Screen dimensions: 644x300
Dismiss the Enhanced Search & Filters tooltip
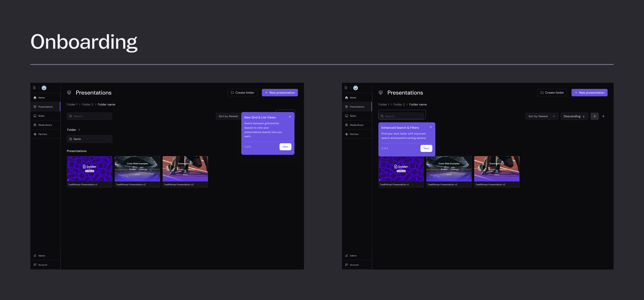pos(430,127)
